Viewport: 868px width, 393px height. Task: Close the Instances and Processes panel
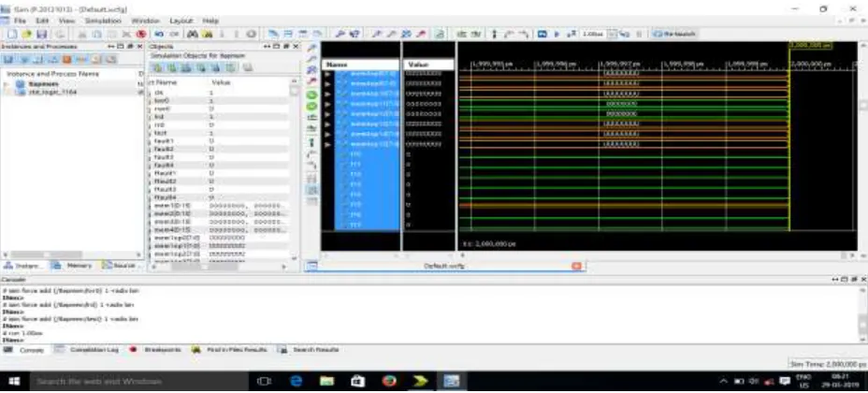pos(140,47)
